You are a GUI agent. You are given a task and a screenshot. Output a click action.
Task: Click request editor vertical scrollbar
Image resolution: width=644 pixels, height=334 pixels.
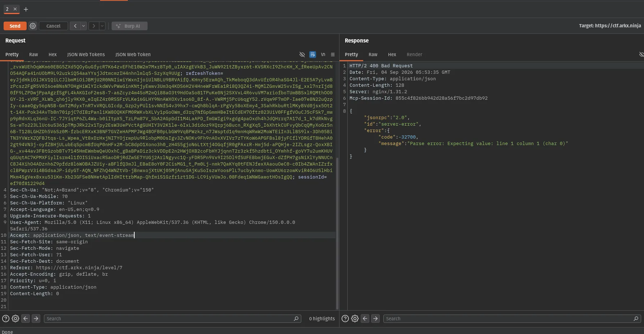click(337, 233)
